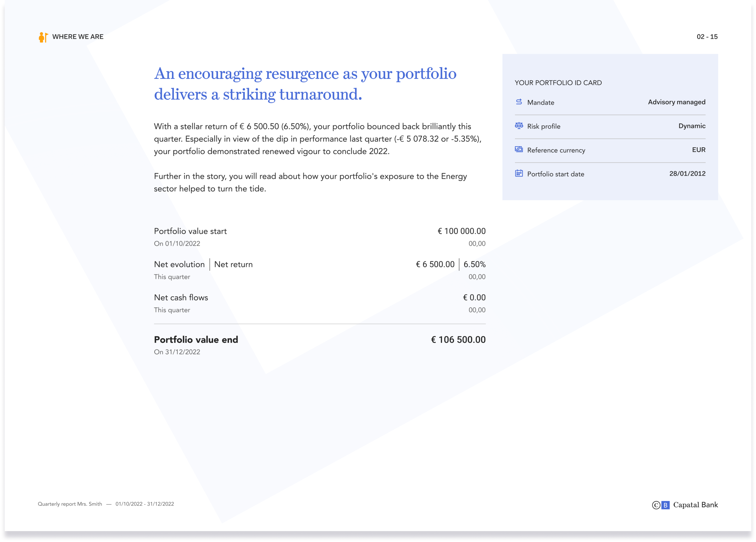Select the WHERE WE ARE header

(x=78, y=37)
